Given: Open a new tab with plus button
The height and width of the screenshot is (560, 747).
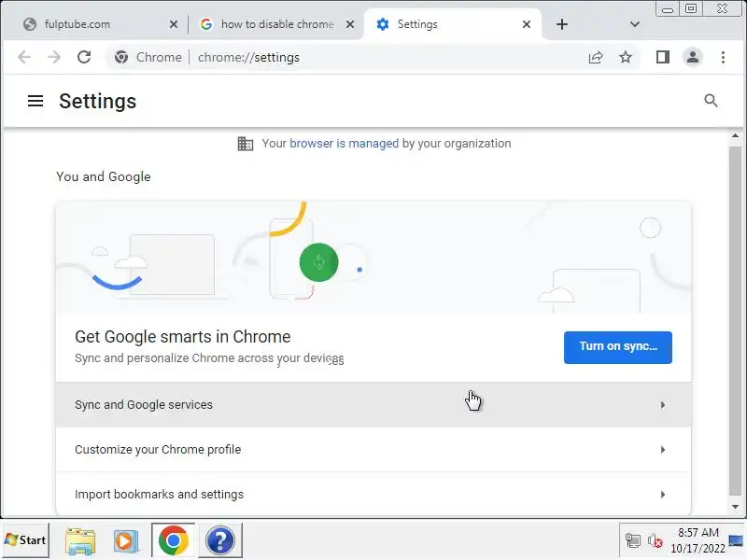Looking at the screenshot, I should (562, 24).
